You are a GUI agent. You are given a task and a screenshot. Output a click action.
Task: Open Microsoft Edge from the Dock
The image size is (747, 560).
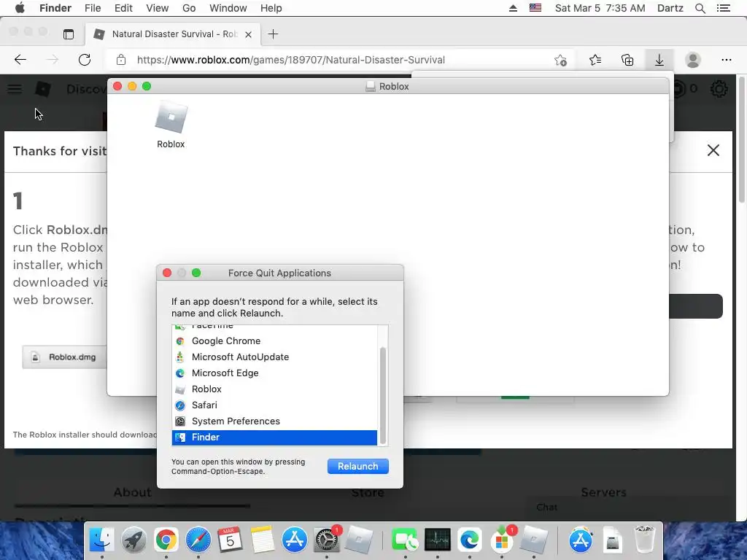pyautogui.click(x=469, y=540)
